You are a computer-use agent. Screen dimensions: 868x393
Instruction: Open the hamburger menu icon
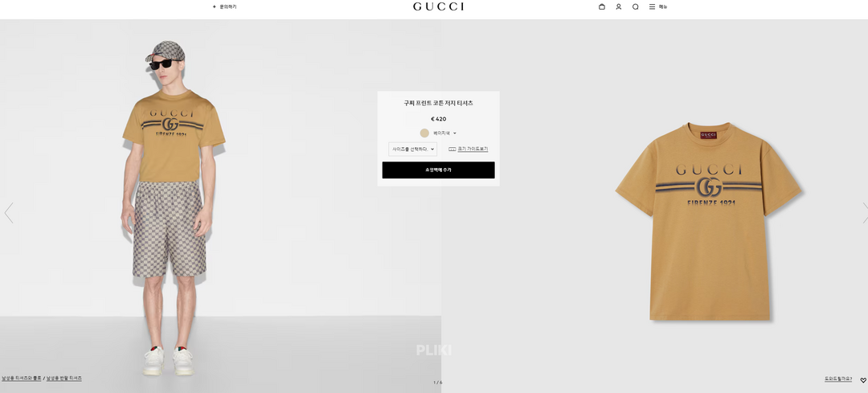(x=652, y=6)
